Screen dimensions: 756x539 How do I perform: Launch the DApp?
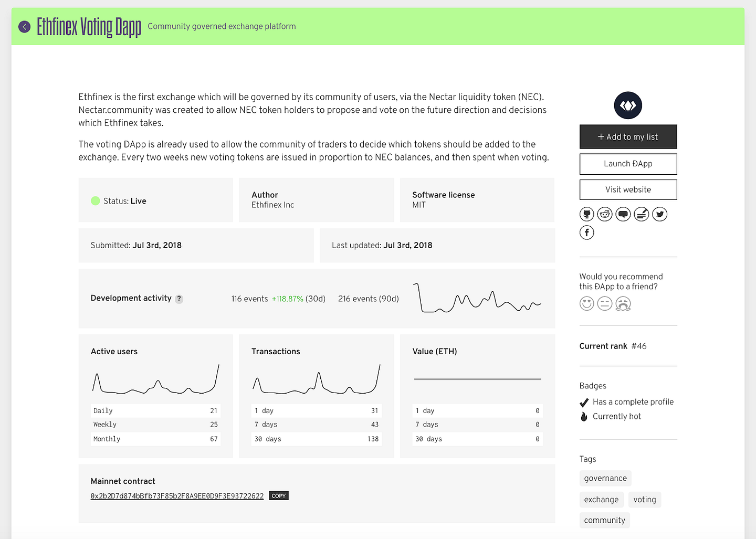click(x=628, y=164)
